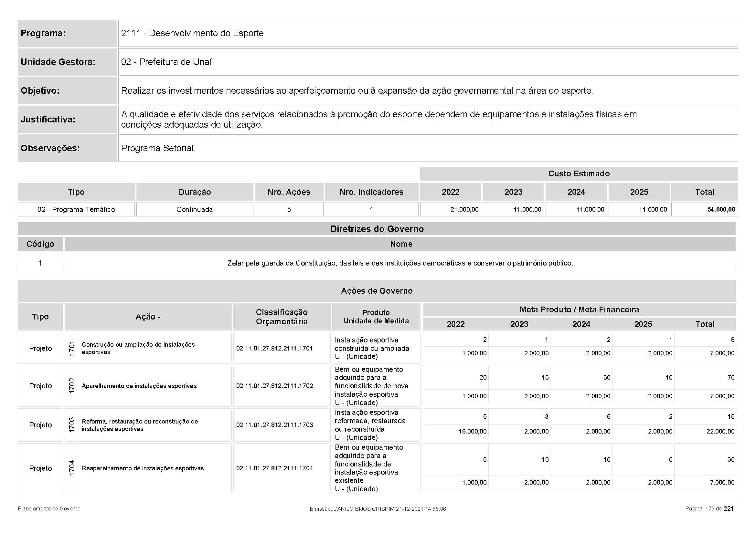Click the Nro. Ações column header
This screenshot has height=534, width=756.
[289, 192]
